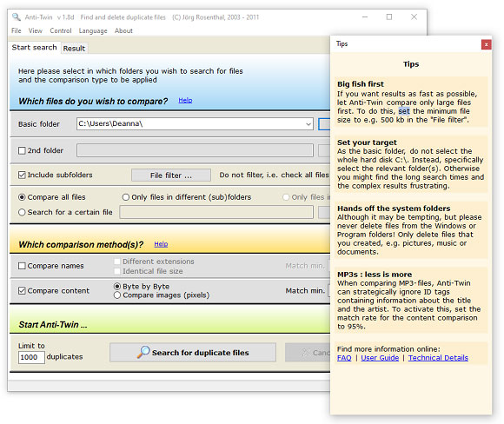This screenshot has height=424, width=504.
Task: Select Compare all files option
Action: point(22,197)
